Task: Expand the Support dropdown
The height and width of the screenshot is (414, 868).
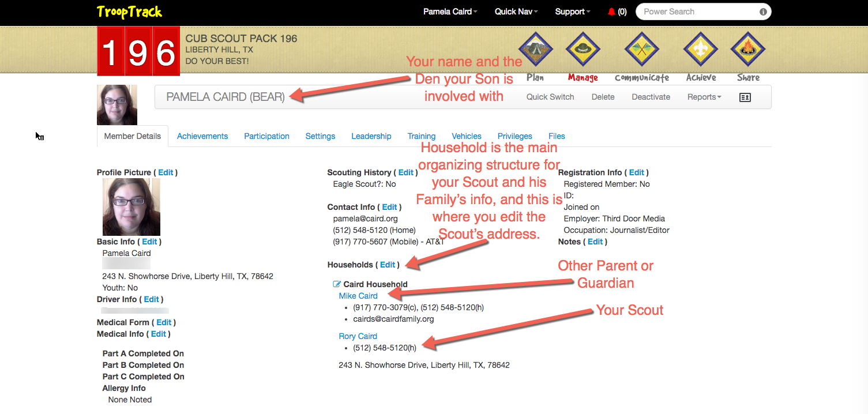Action: tap(572, 12)
